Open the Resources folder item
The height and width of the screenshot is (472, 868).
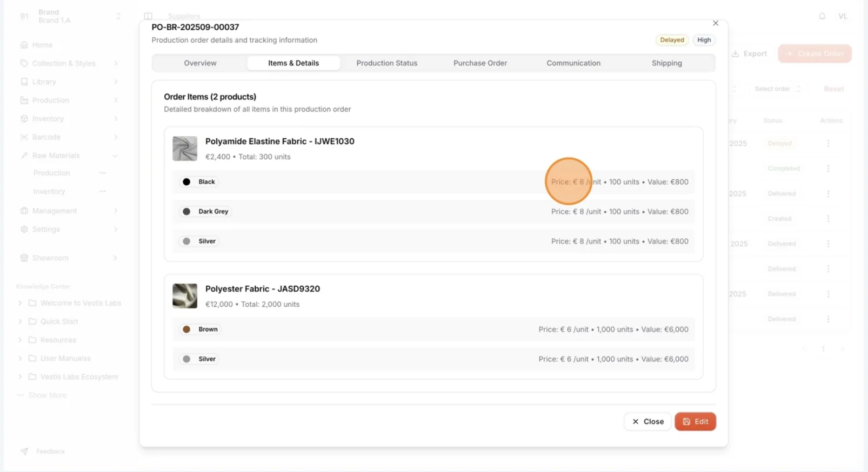(x=58, y=340)
